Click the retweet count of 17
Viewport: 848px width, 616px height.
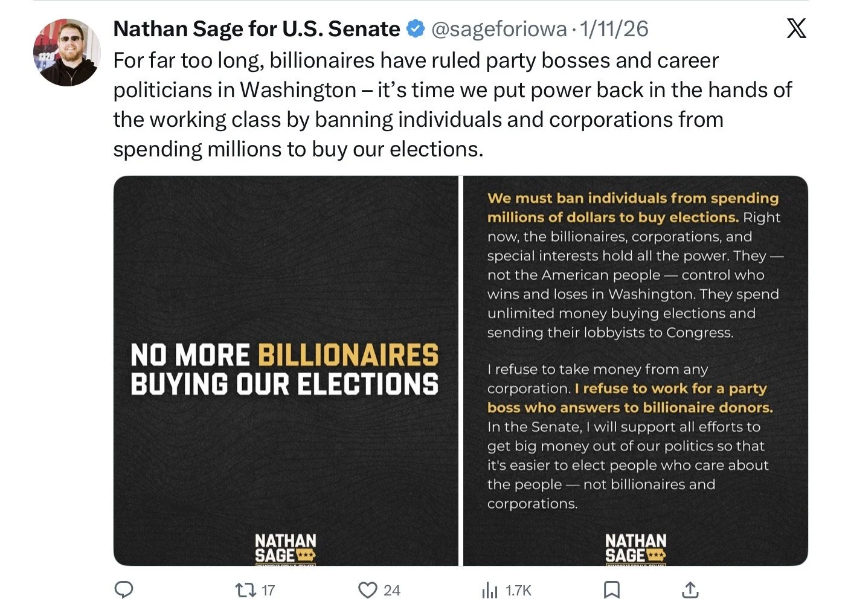(x=268, y=590)
